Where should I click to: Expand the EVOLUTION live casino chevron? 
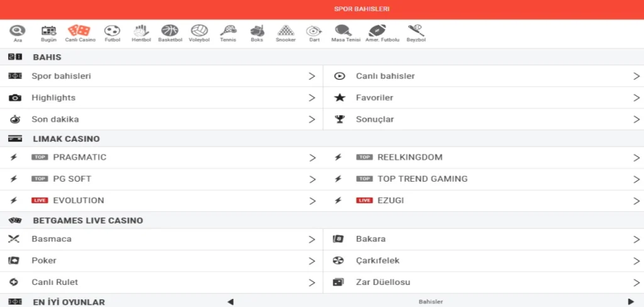point(311,201)
